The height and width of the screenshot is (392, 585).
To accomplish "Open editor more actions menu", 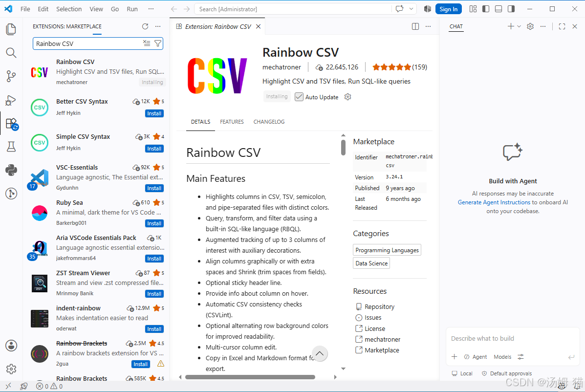I will coord(428,26).
